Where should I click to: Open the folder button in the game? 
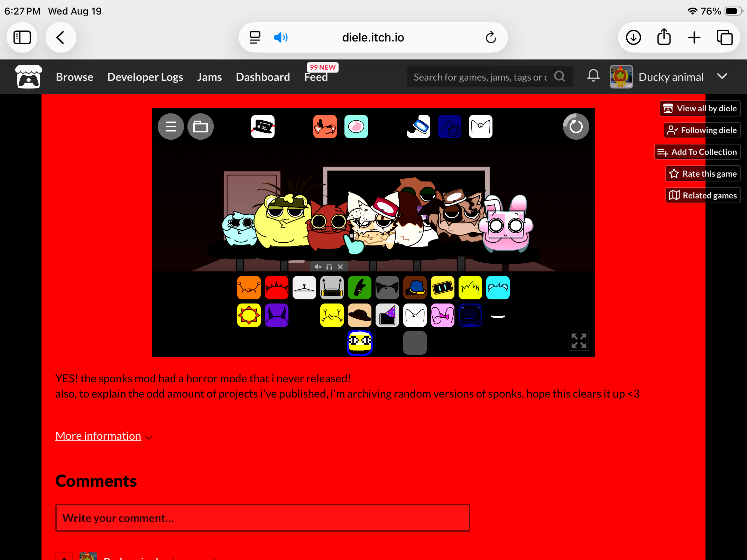pos(201,127)
